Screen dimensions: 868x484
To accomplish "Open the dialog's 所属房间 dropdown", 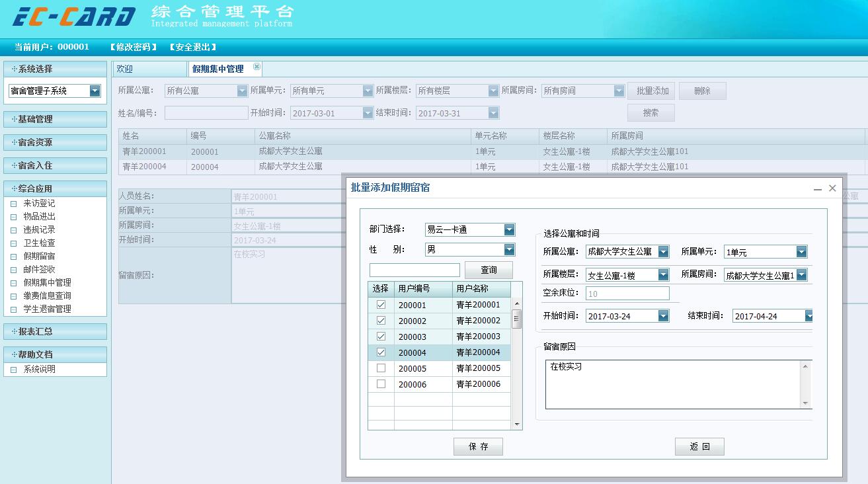I will (801, 275).
